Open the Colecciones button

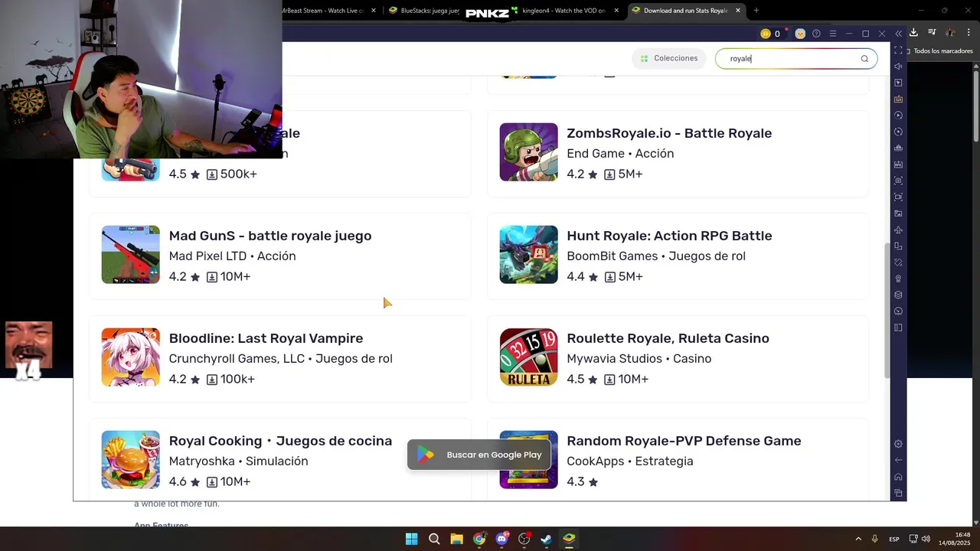(669, 58)
